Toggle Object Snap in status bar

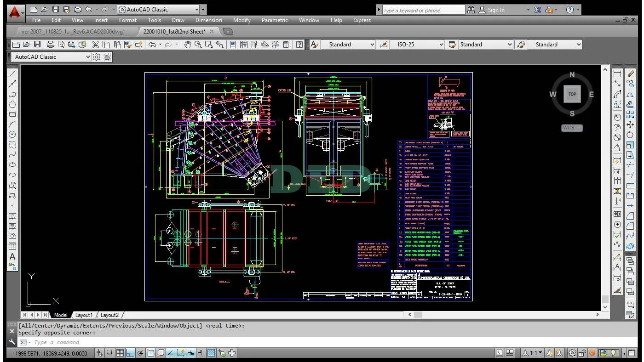[x=150, y=353]
